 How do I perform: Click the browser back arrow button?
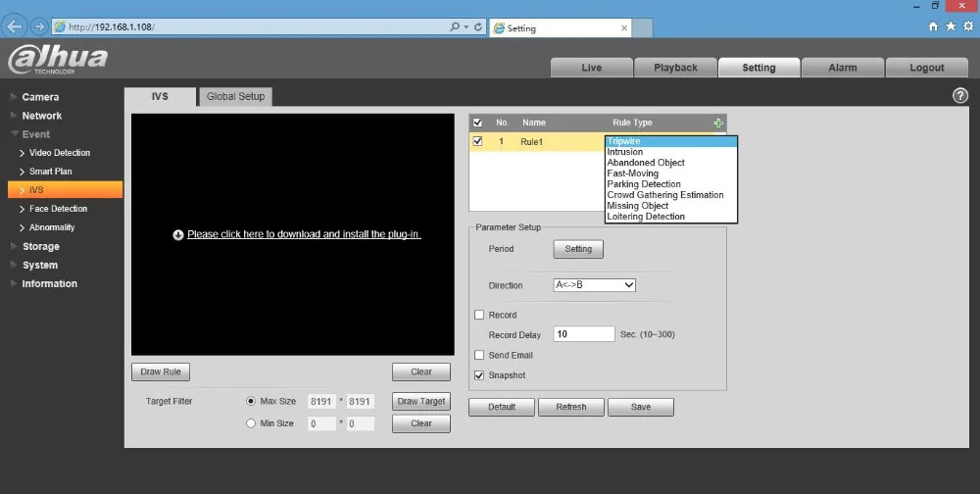pos(15,26)
